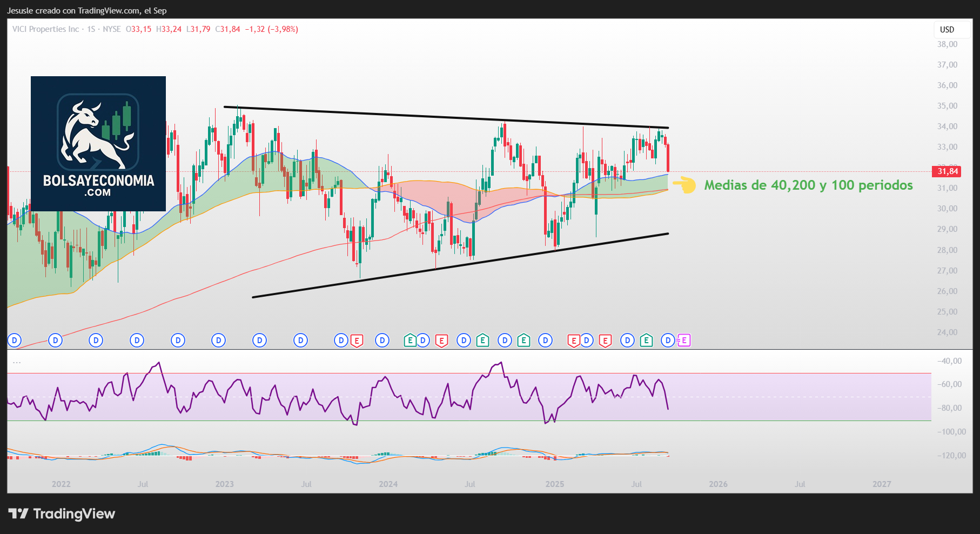Image resolution: width=980 pixels, height=534 pixels.
Task: Click the red earnings E marker of spring 2024
Action: pyautogui.click(x=441, y=341)
